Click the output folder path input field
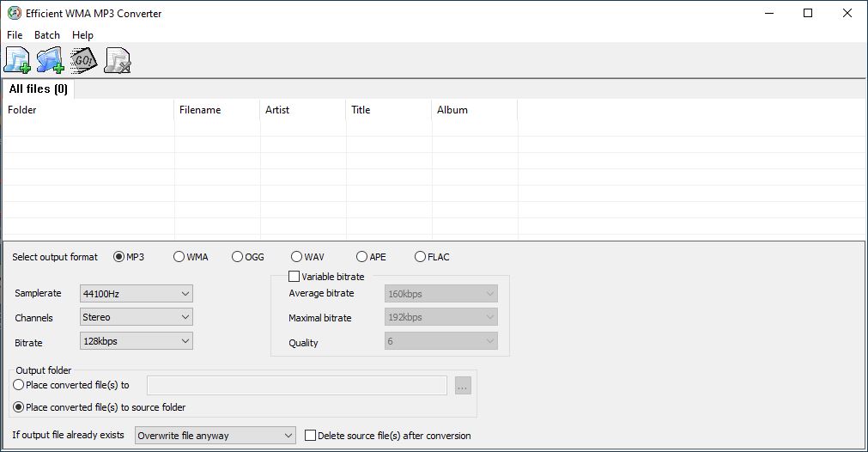 tap(297, 386)
